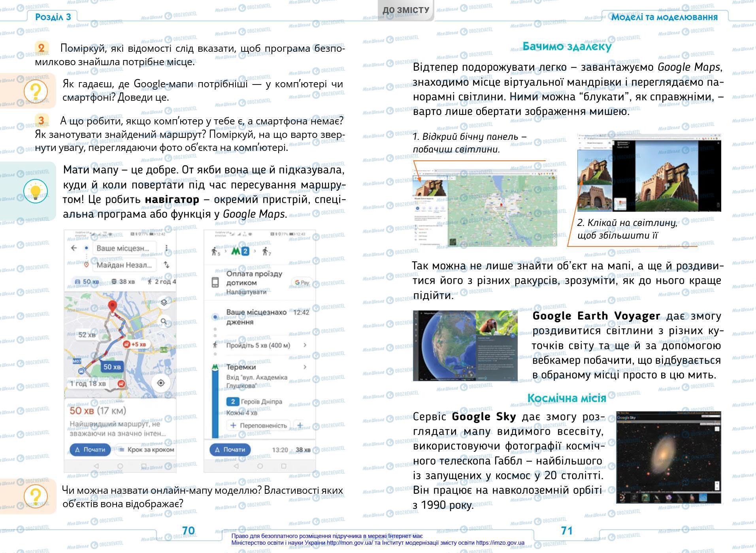
Task: Click the Розділ 3 header label
Action: pyautogui.click(x=53, y=17)
